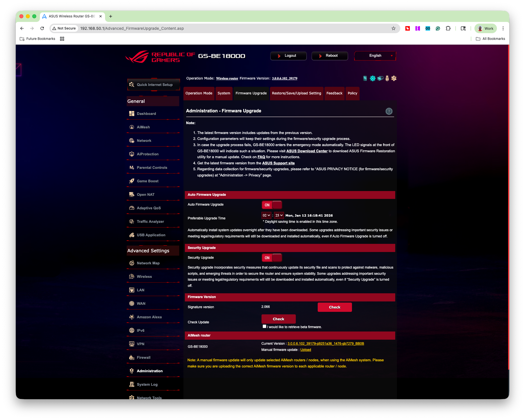Click the Check Update button

(x=278, y=319)
